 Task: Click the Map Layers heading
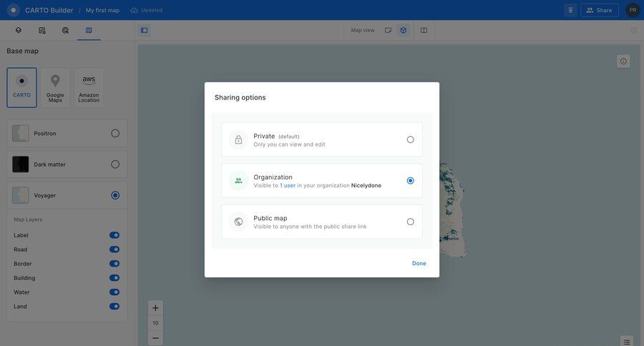pos(28,219)
